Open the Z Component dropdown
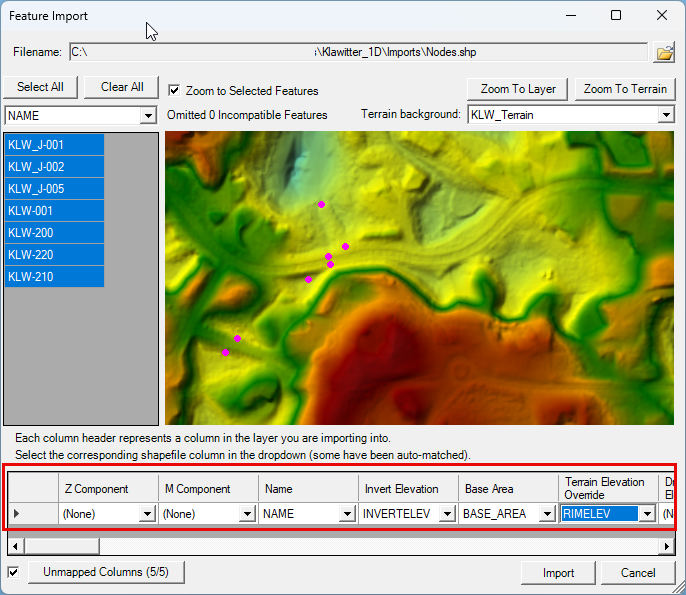Viewport: 686px width, 595px height. pos(147,514)
